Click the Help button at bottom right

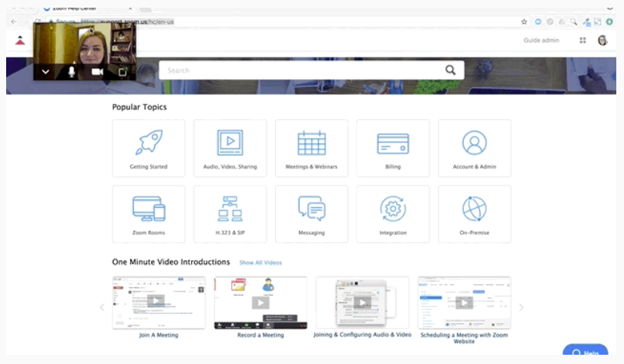click(x=585, y=349)
